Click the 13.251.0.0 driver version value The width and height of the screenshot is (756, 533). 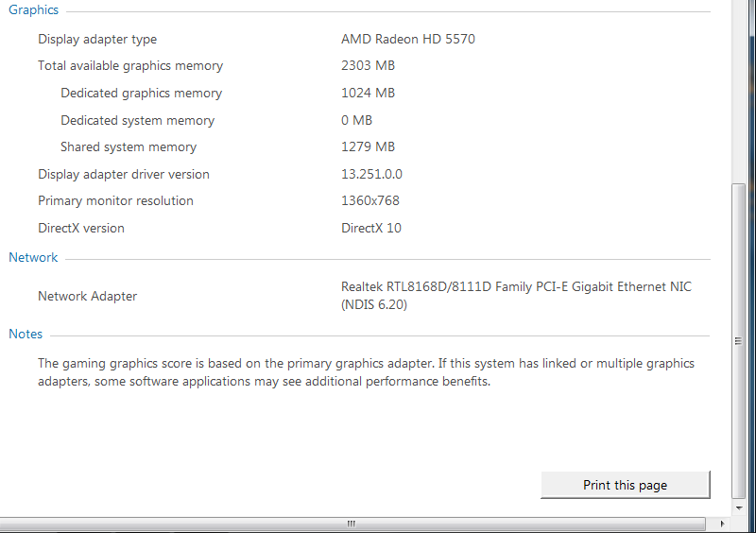click(x=371, y=174)
